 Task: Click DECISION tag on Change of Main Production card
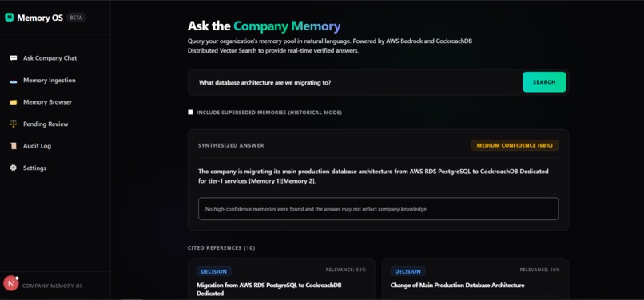407,271
